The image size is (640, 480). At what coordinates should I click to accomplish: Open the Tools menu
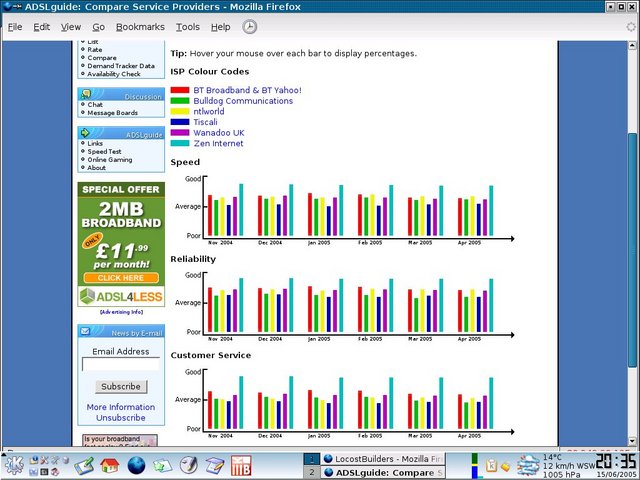[188, 27]
